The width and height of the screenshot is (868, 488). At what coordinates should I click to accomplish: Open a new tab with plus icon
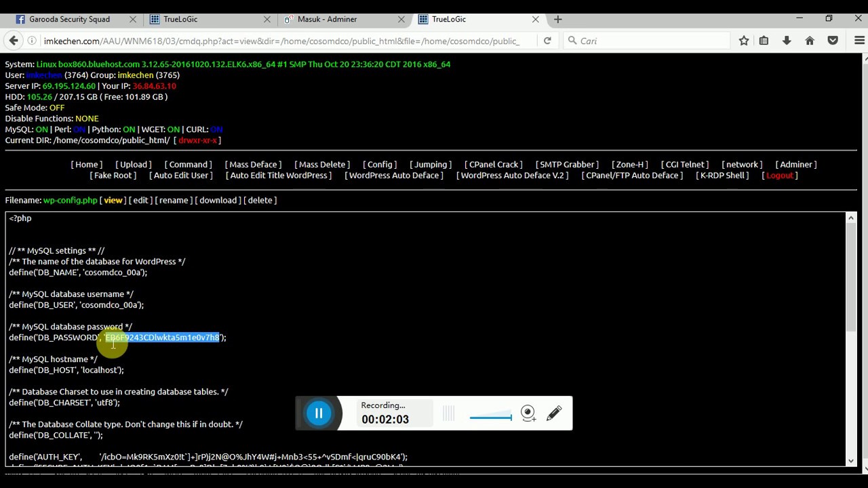click(558, 19)
